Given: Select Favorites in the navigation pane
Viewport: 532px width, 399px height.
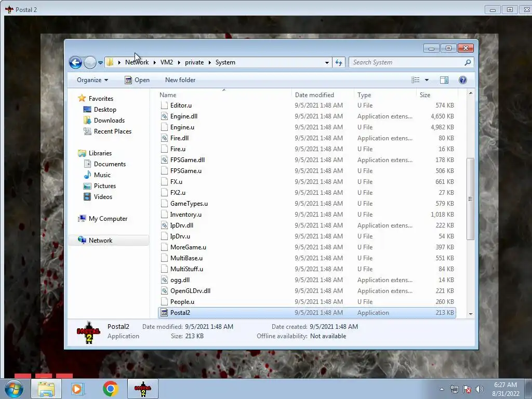Looking at the screenshot, I should (101, 99).
